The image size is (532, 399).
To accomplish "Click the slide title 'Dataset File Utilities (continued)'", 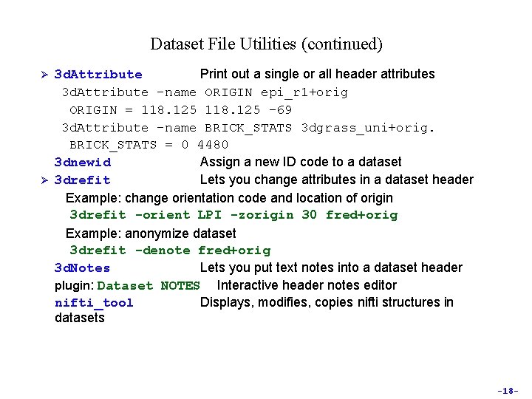I will (x=266, y=44).
